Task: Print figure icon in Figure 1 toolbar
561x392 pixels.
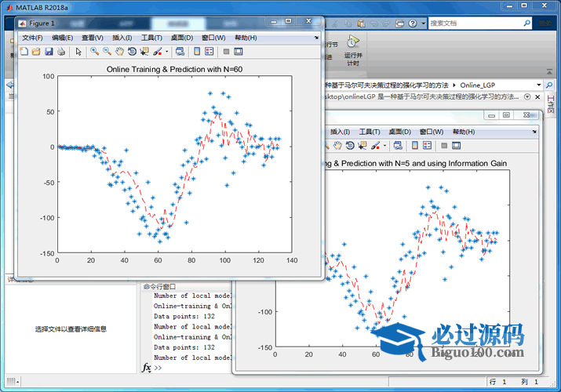Action: pos(61,52)
